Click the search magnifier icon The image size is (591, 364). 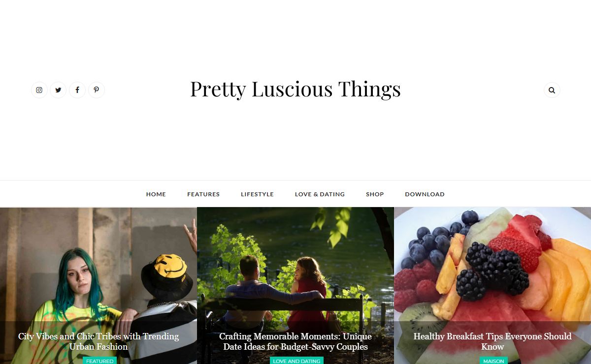(x=552, y=90)
